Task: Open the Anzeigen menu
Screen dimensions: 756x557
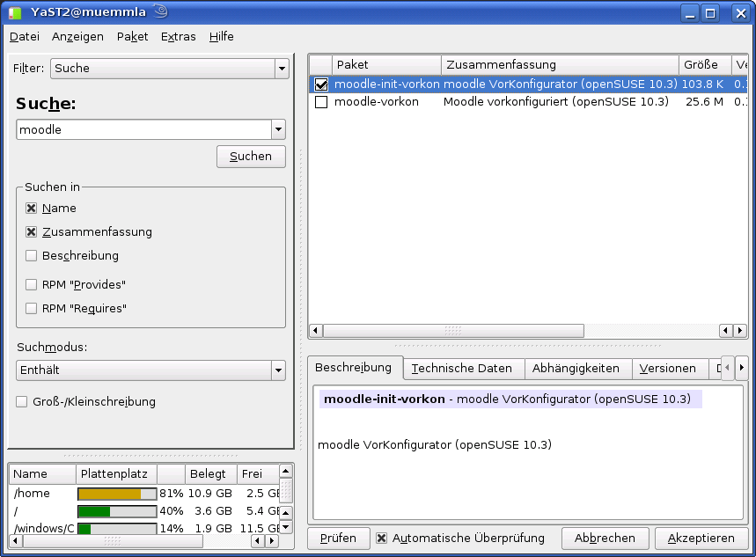Action: pos(77,37)
